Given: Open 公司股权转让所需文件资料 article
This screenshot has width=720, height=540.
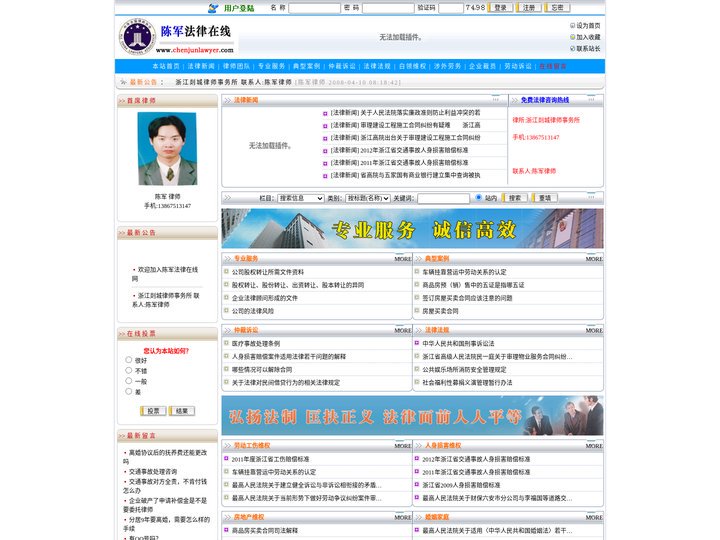Looking at the screenshot, I should coord(268,272).
